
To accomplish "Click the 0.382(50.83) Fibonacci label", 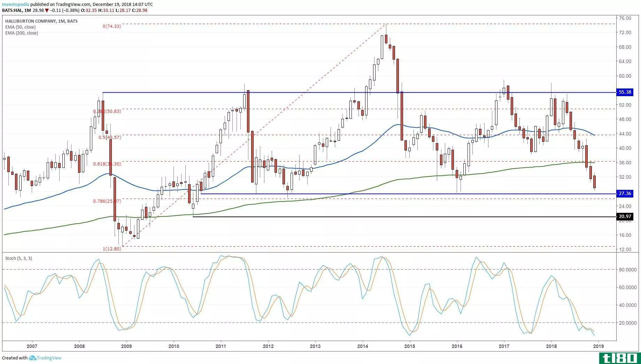I will [107, 111].
